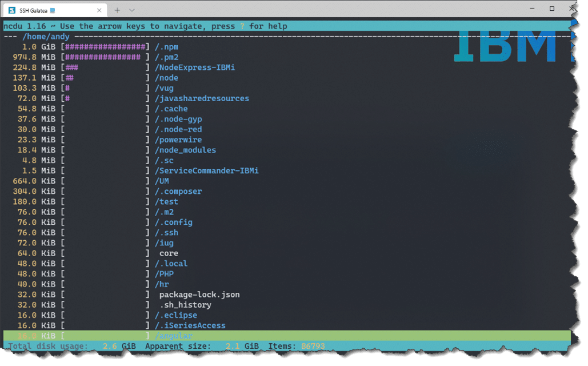
Task: Click the /home/andy path header
Action: pos(46,37)
